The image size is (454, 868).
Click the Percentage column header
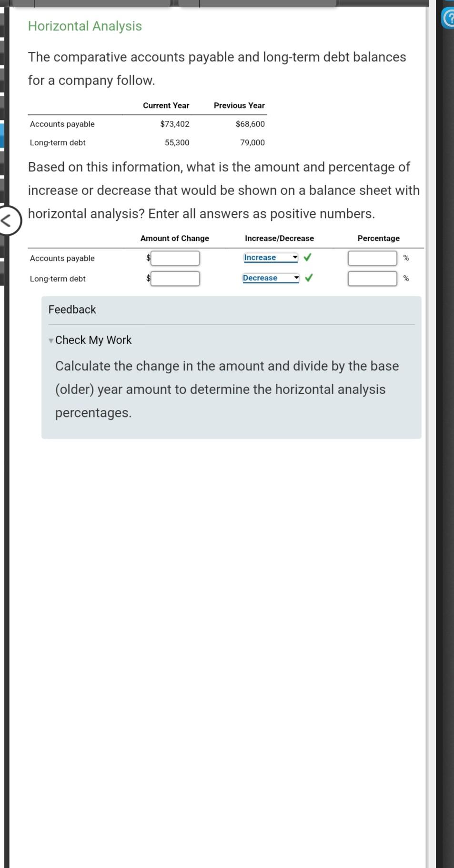click(x=379, y=238)
